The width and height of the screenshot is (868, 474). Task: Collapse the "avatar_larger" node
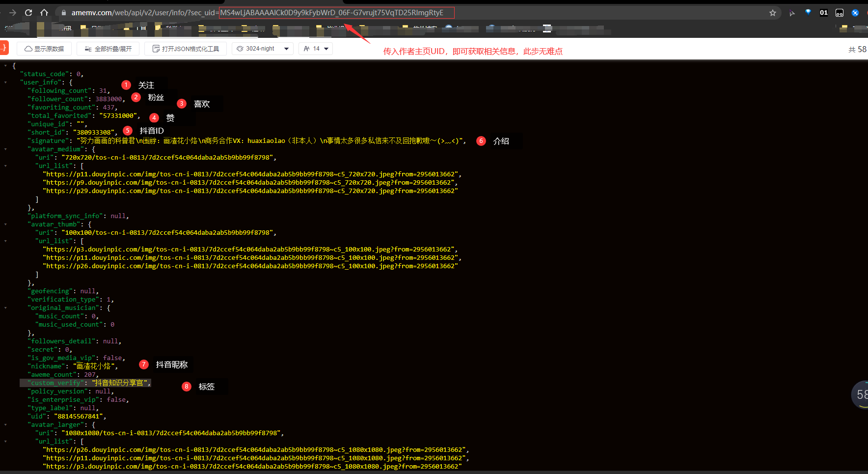[x=5, y=424]
